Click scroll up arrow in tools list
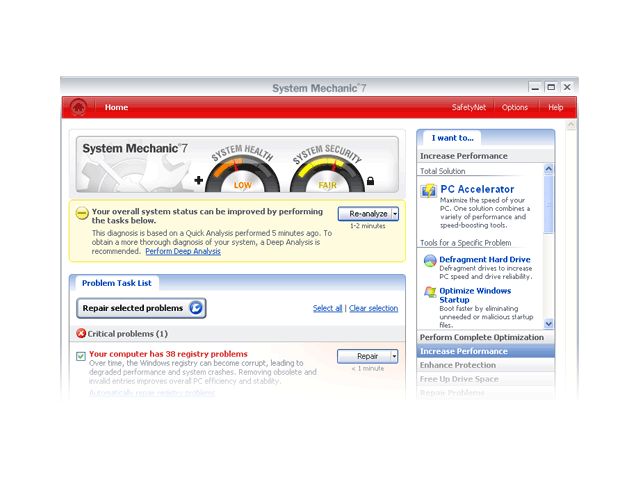 tap(549, 169)
